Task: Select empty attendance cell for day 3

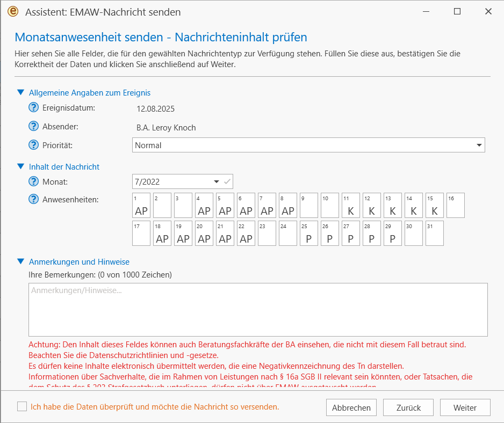Action: [x=183, y=205]
